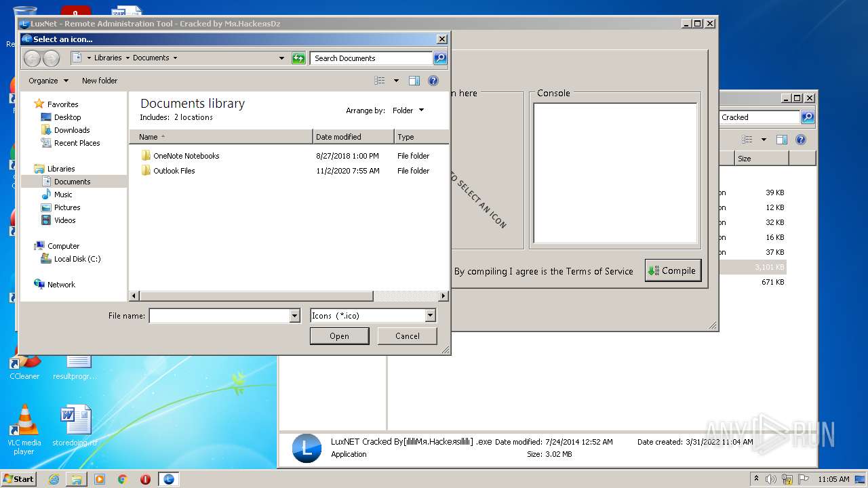Open the Arrange by Folder dropdown
The width and height of the screenshot is (868, 488).
click(408, 110)
